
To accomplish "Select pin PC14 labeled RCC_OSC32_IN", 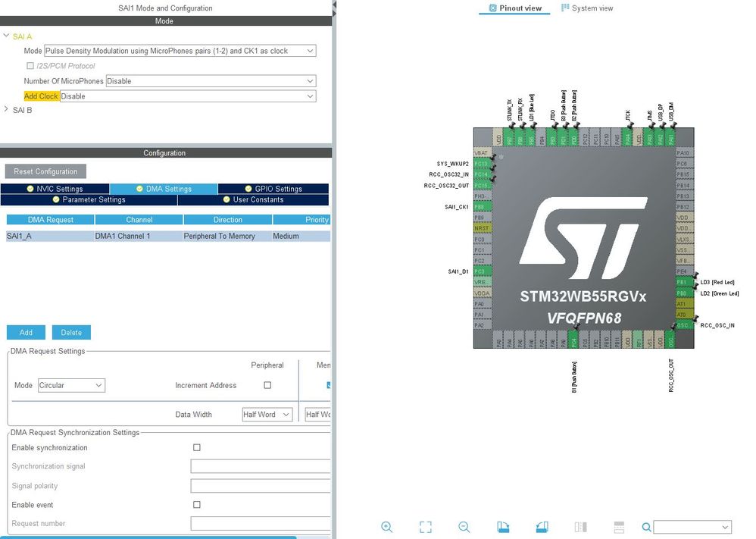I will [482, 174].
